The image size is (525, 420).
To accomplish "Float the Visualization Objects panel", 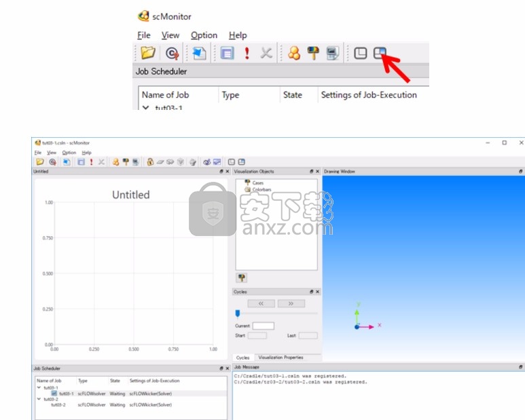I will point(311,171).
